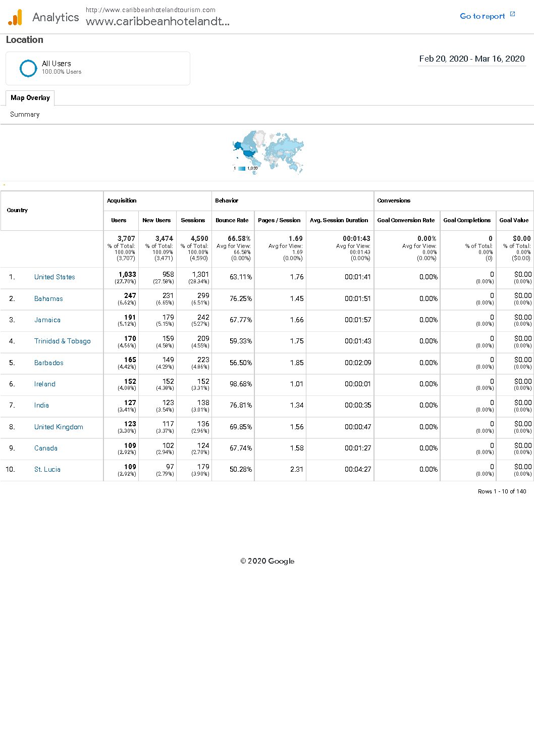This screenshot has width=534, height=756.
Task: Select the Map Overlay tab
Action: [30, 97]
